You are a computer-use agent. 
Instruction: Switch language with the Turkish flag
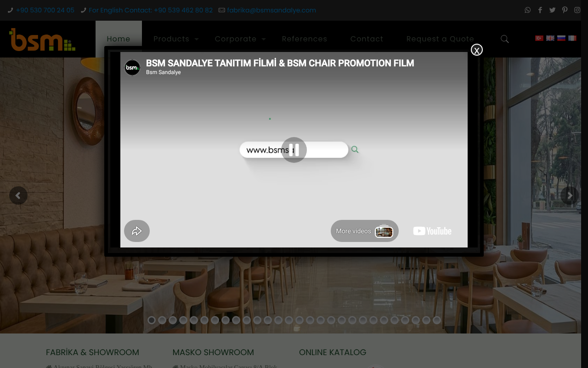click(x=539, y=38)
